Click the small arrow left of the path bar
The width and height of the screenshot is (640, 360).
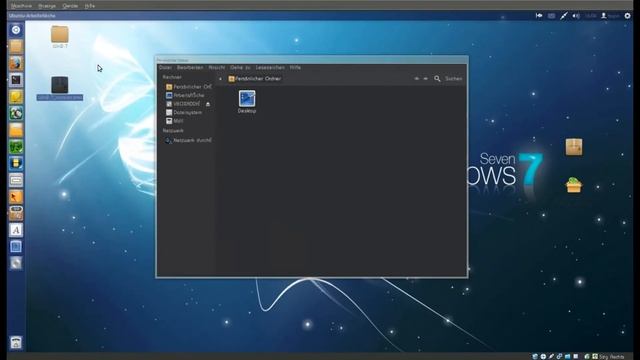[220, 79]
